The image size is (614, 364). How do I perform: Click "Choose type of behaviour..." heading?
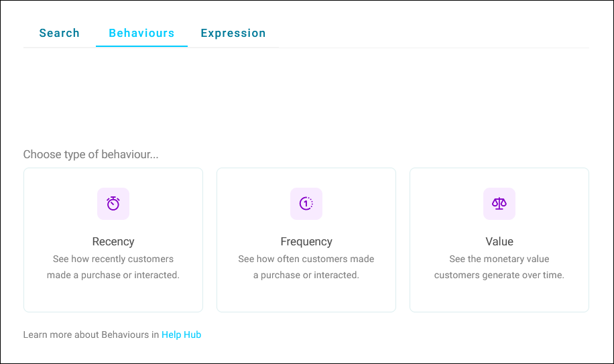coord(91,154)
